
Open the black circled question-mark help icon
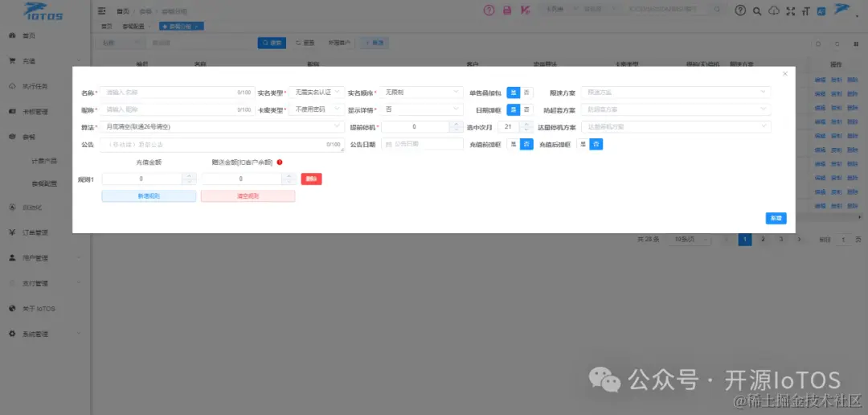click(x=740, y=10)
